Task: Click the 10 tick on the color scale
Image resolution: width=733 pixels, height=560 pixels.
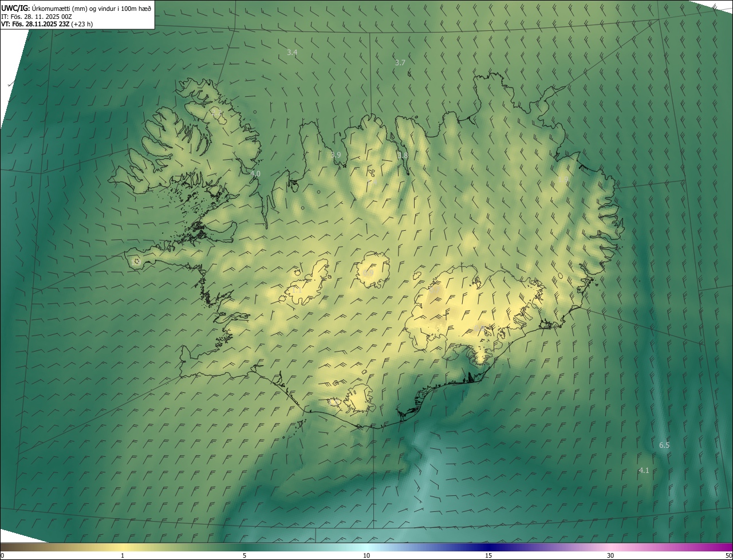Action: coord(366,555)
